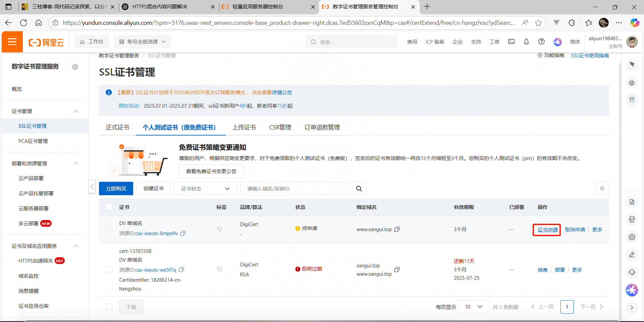Open the orange hamburger navigation menu
This screenshot has width=644, height=322.
coord(12,42)
